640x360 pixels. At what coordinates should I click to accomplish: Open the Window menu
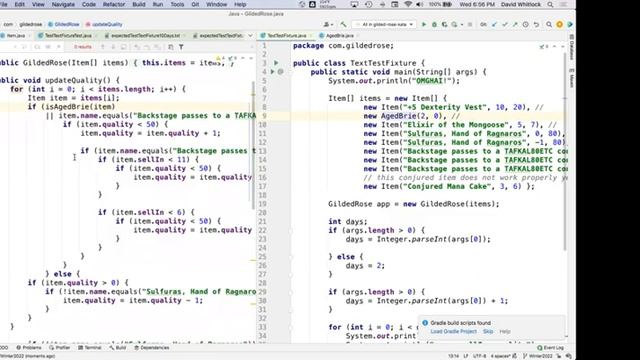pos(216,4)
